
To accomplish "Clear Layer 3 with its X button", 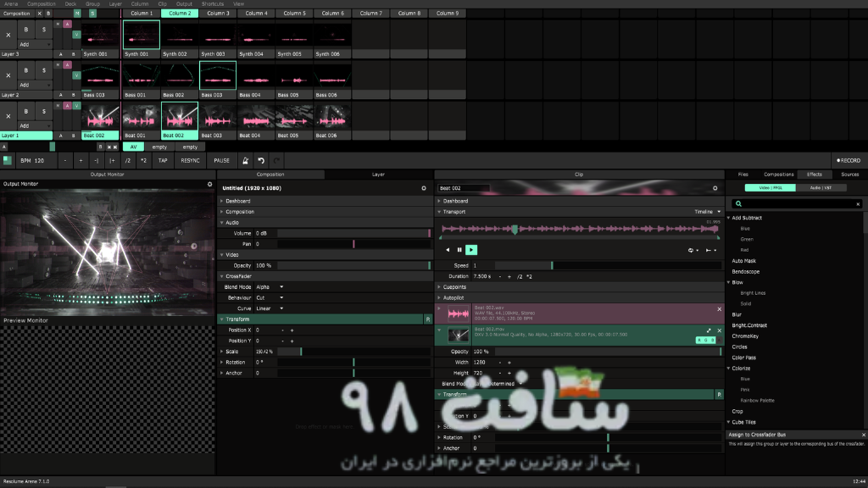I will coord(8,35).
